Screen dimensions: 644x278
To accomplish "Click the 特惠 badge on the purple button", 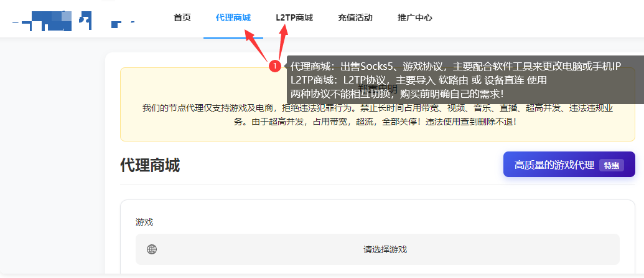I will click(x=611, y=165).
